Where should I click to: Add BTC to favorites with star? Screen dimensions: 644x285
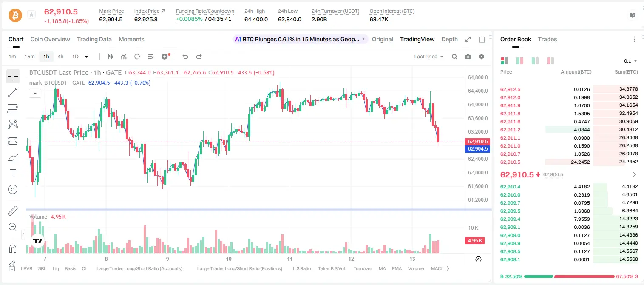pos(31,15)
